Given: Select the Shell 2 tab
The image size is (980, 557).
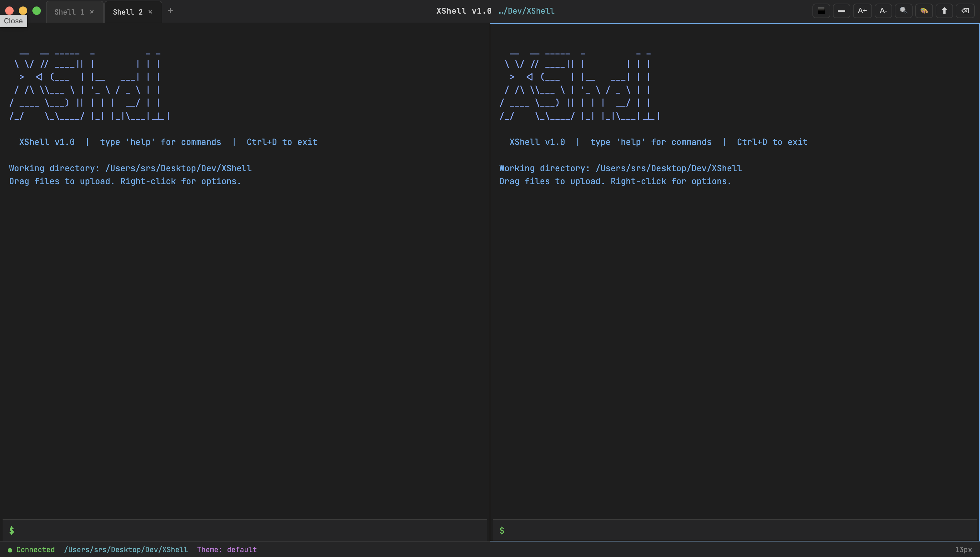Looking at the screenshot, I should pyautogui.click(x=128, y=12).
